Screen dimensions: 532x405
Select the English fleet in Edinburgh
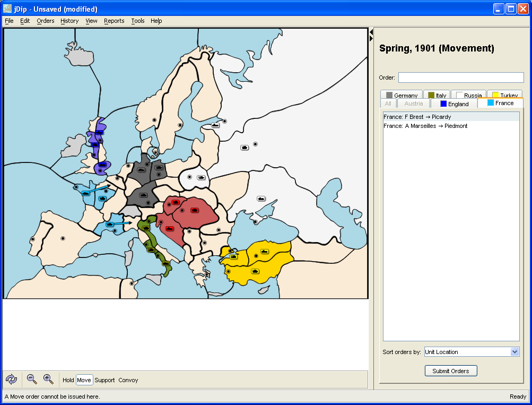click(x=99, y=132)
